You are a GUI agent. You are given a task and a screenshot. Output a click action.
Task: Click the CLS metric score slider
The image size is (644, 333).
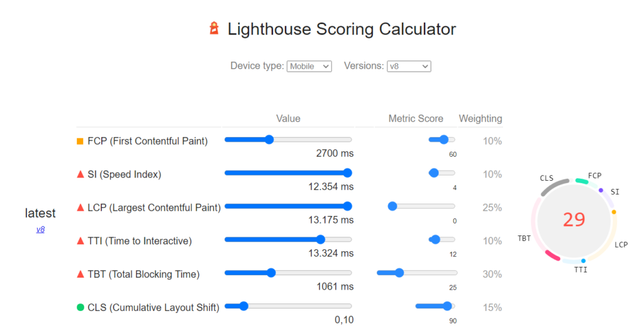point(435,306)
